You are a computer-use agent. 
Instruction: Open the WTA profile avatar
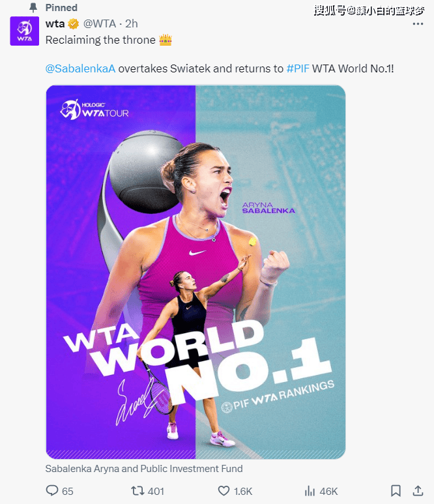coord(24,31)
